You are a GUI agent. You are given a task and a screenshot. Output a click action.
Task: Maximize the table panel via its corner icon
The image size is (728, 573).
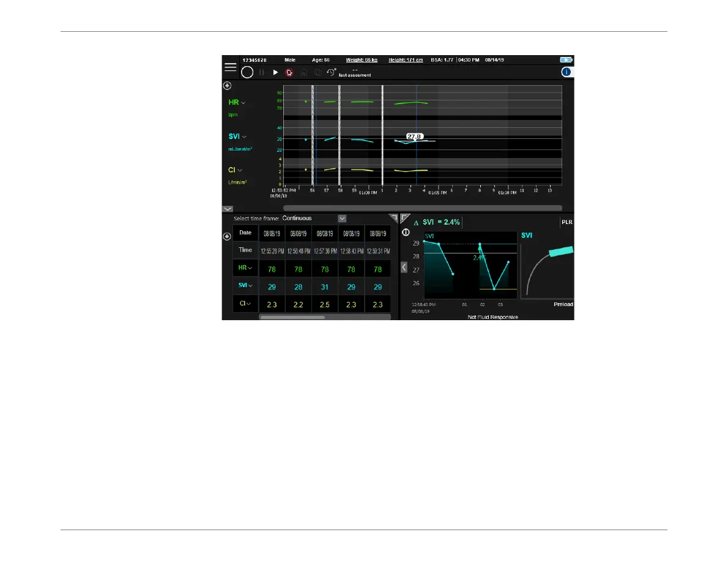click(393, 218)
